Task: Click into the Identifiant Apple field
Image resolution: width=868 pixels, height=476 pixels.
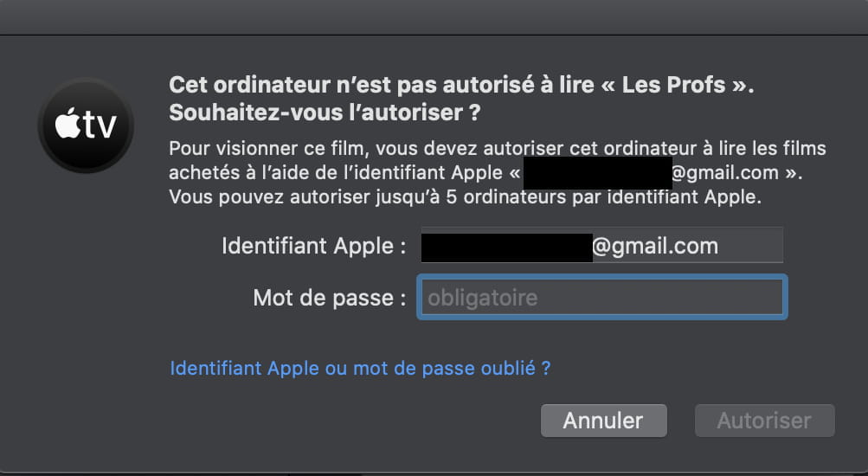Action: coord(601,245)
